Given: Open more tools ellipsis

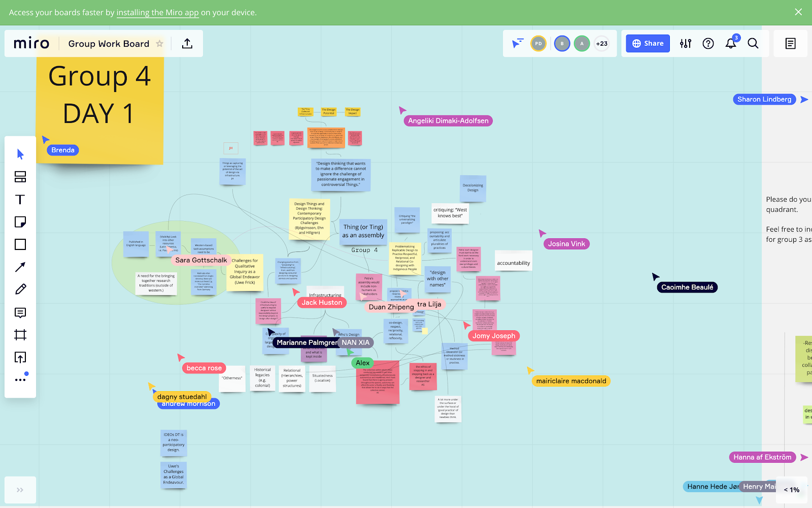Looking at the screenshot, I should [20, 379].
